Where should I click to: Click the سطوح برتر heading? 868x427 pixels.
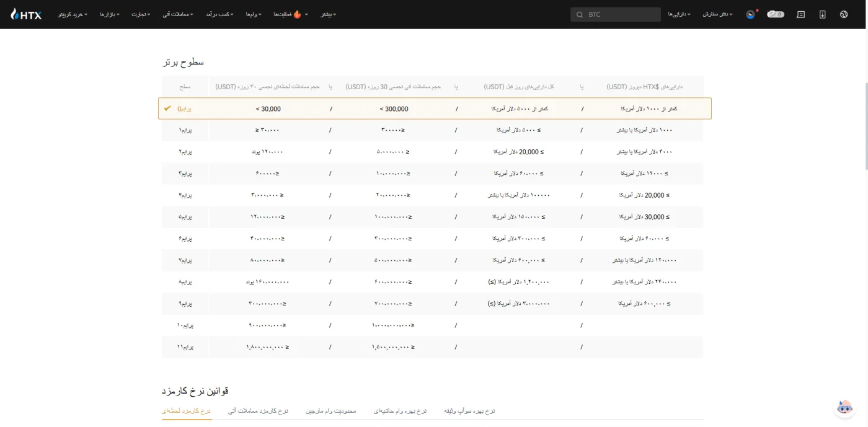point(184,62)
